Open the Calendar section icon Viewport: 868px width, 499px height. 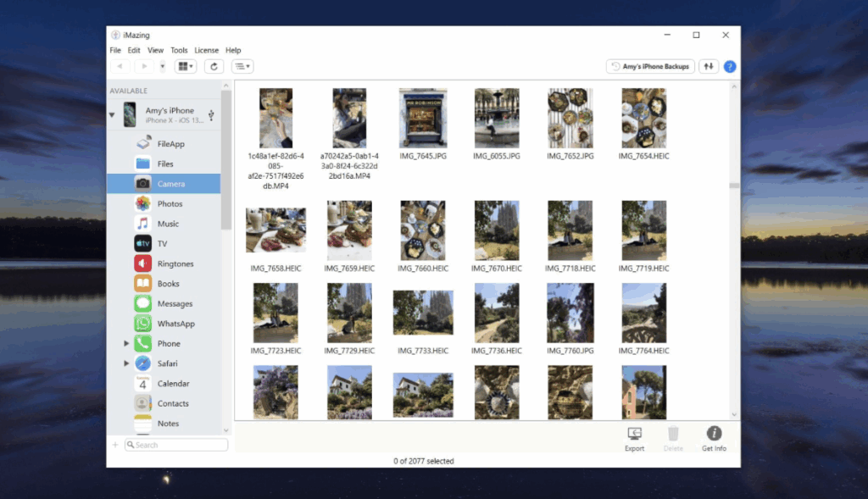[x=142, y=384]
